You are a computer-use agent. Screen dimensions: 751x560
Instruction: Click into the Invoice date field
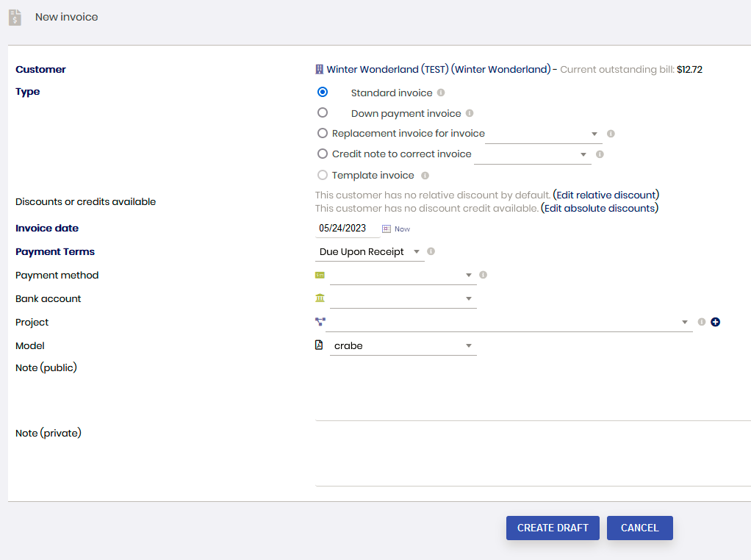pos(346,229)
